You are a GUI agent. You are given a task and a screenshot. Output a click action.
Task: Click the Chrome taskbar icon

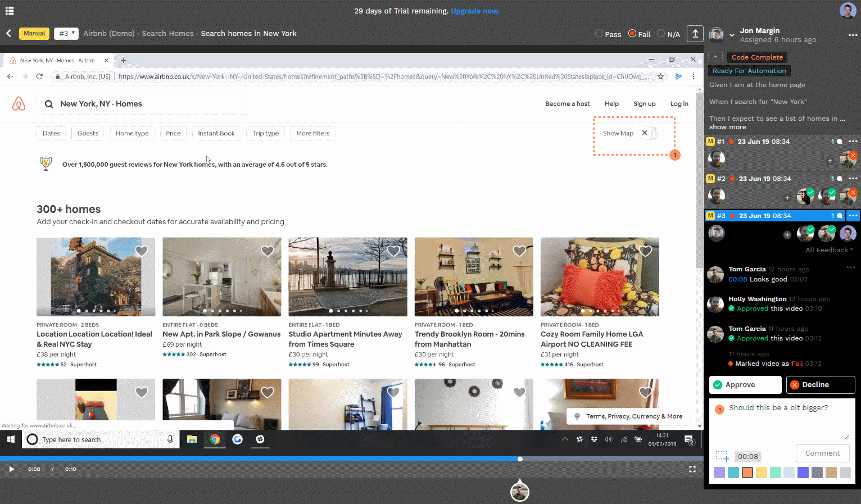tap(215, 439)
